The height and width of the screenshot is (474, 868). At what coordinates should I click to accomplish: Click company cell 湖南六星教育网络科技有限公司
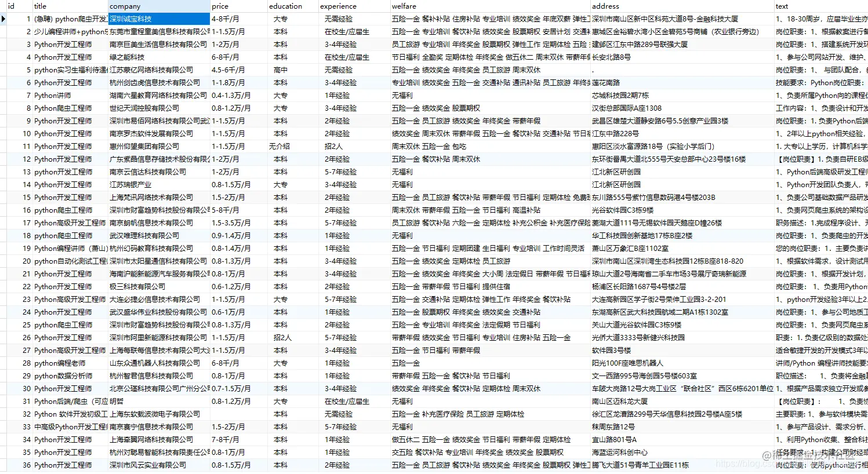click(x=159, y=96)
